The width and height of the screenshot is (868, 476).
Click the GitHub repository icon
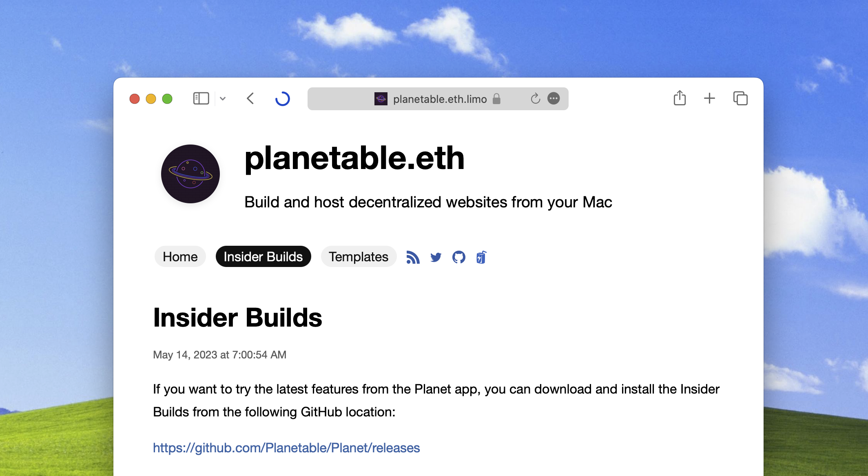(458, 257)
